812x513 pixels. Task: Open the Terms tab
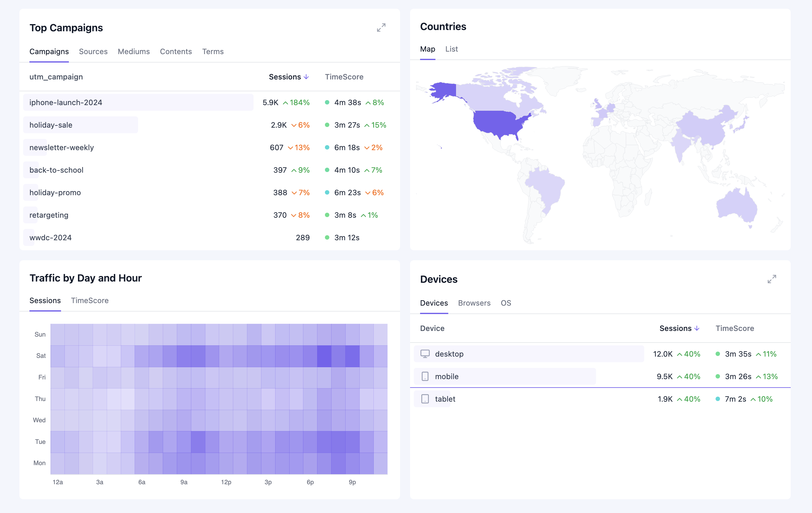(213, 52)
